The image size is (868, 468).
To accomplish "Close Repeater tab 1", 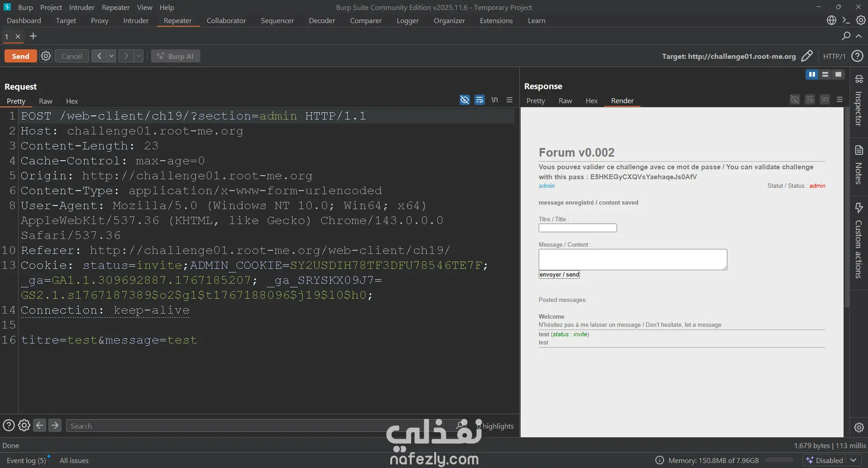I will (x=18, y=37).
